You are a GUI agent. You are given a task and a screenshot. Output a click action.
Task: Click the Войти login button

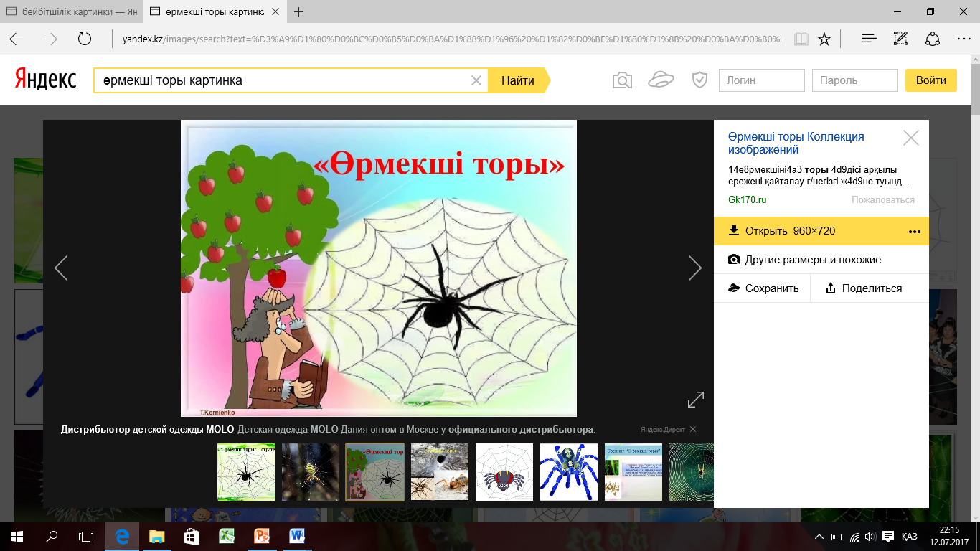[930, 80]
